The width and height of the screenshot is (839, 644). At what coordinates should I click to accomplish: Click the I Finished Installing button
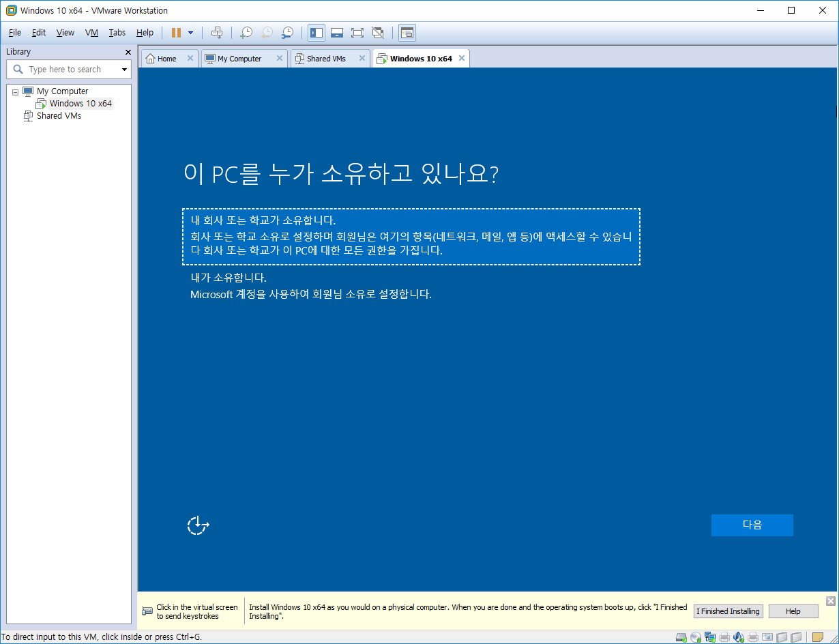click(x=728, y=611)
